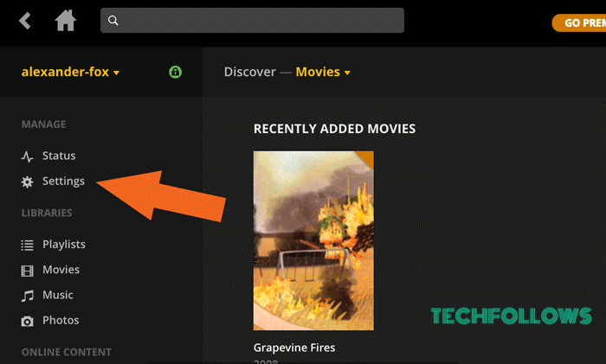Click the Movies film strip icon
This screenshot has height=364, width=606.
click(x=27, y=271)
